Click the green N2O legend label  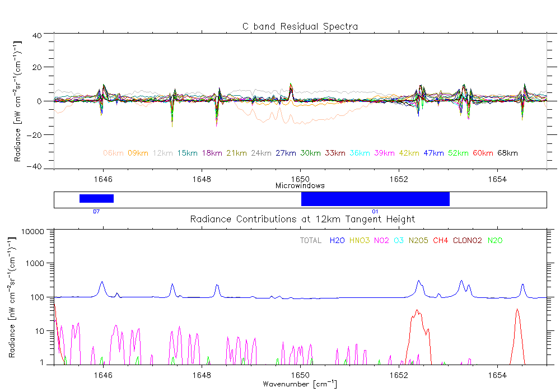coord(494,241)
